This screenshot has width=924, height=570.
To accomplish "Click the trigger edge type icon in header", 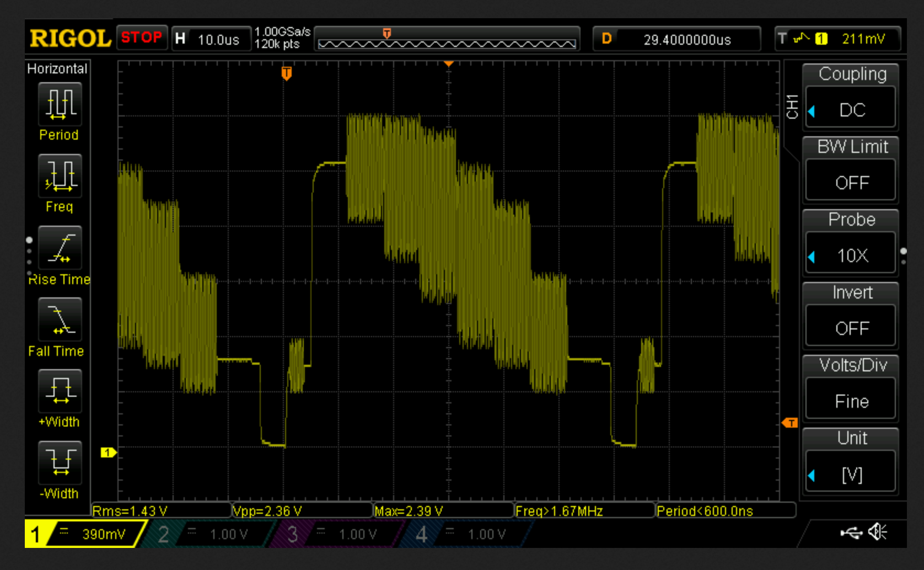I will pos(801,39).
